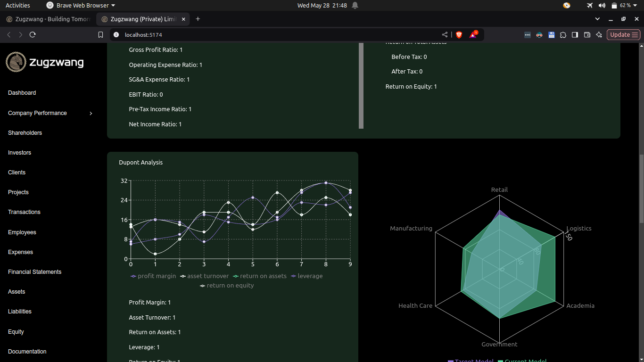Toggle return on assets legend entry
Screen dimensions: 644x362
(x=260, y=276)
